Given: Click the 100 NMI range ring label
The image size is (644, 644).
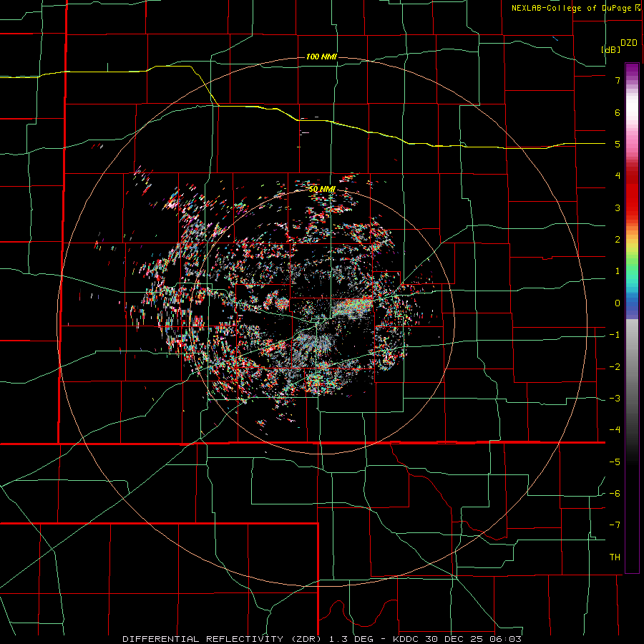Looking at the screenshot, I should click(x=321, y=57).
